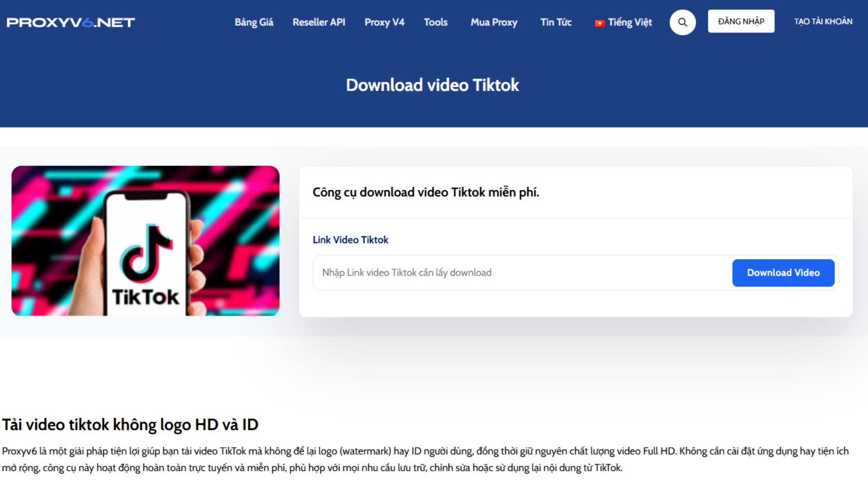
Task: Click the Proxy V4 navigation item
Action: tap(384, 22)
